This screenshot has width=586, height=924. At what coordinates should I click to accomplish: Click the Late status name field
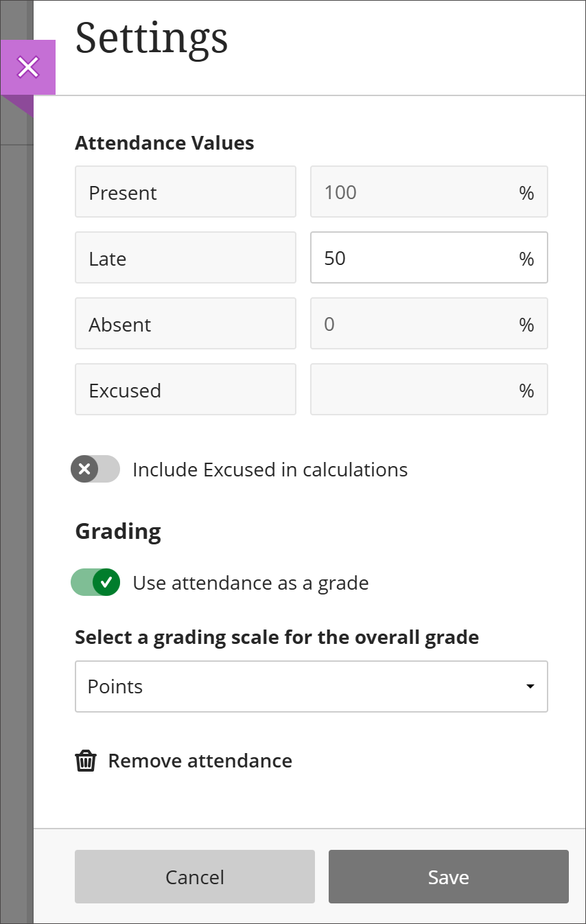185,257
